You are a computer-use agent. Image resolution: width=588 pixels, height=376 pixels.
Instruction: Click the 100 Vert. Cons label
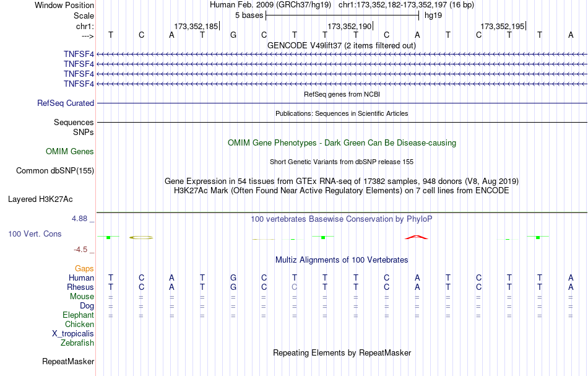coord(35,234)
